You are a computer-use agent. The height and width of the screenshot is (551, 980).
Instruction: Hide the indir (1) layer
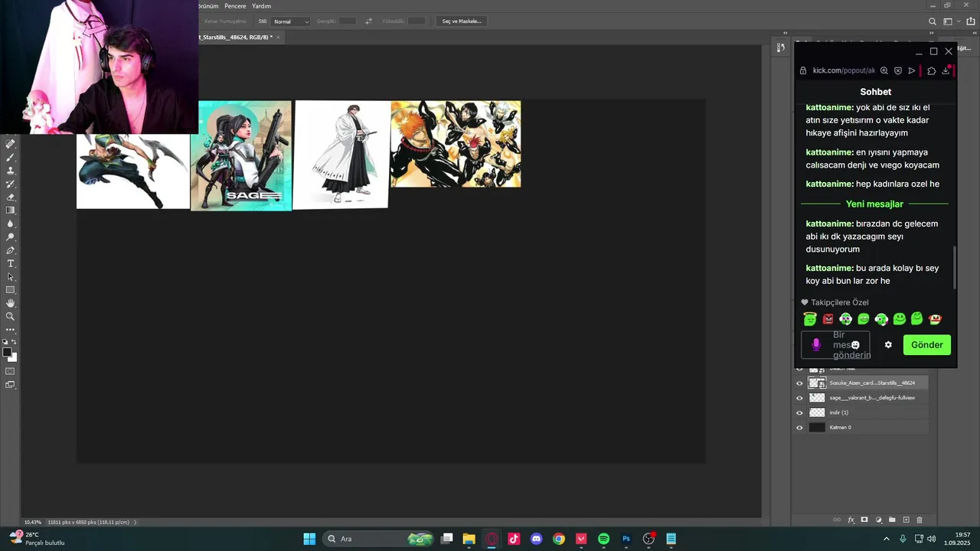(x=799, y=412)
